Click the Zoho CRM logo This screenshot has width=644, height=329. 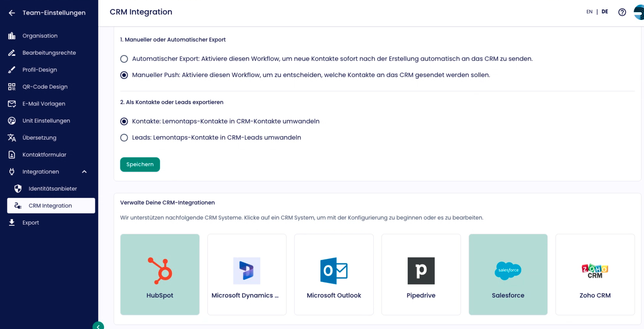point(595,271)
